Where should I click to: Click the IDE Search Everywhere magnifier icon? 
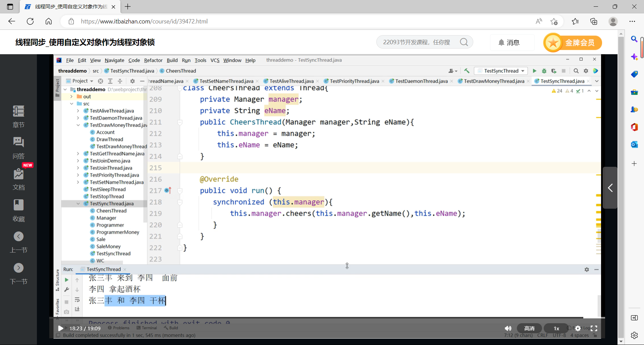pyautogui.click(x=576, y=71)
